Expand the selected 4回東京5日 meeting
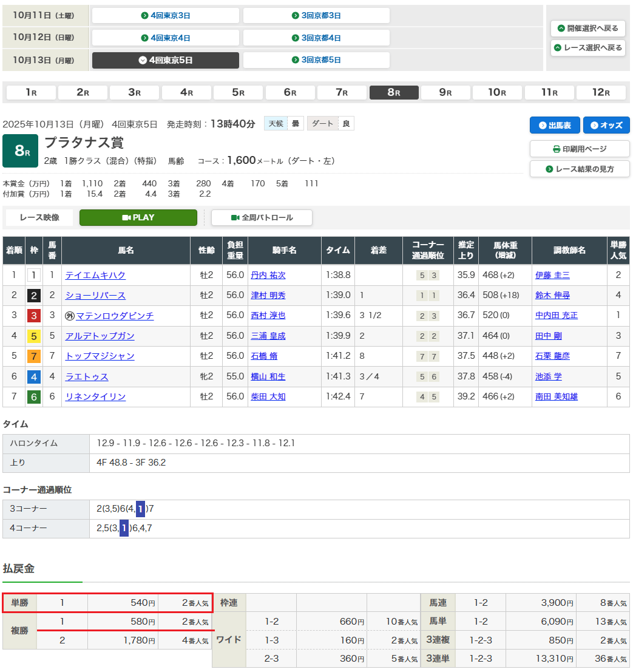This screenshot has width=633, height=672. point(165,60)
